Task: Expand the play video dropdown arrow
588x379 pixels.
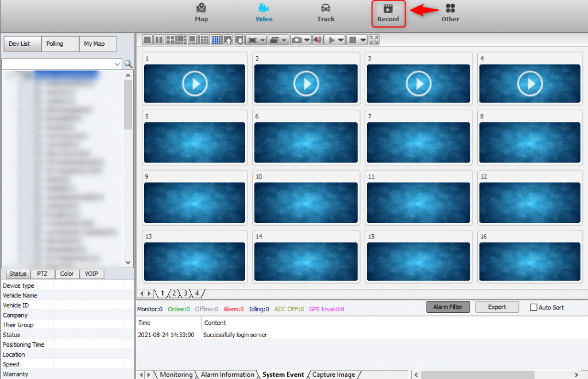Action: click(x=342, y=40)
